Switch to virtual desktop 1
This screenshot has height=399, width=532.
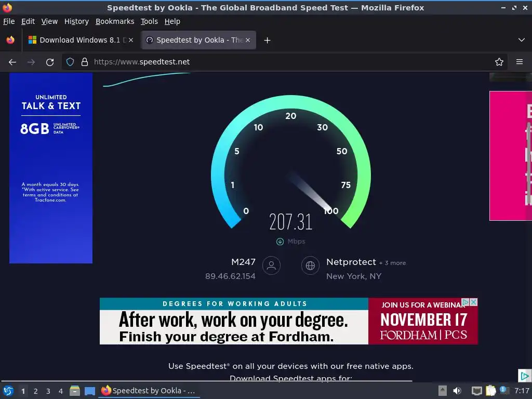click(x=23, y=391)
